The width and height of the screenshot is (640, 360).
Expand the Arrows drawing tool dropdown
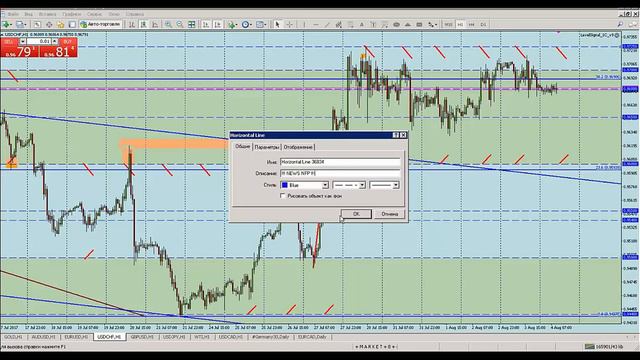[436, 24]
